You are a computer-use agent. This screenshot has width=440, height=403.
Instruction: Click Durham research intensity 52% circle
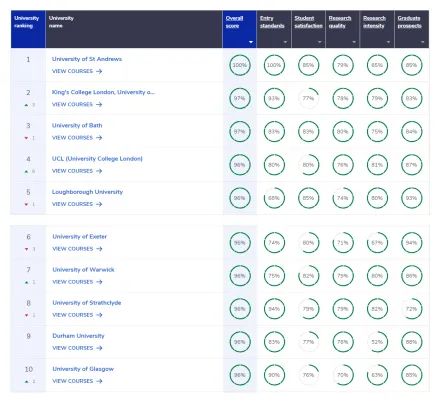pyautogui.click(x=377, y=342)
